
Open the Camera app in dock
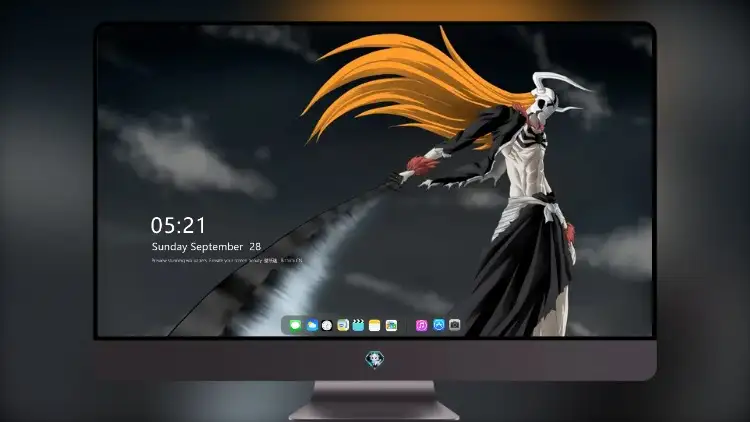(x=454, y=325)
